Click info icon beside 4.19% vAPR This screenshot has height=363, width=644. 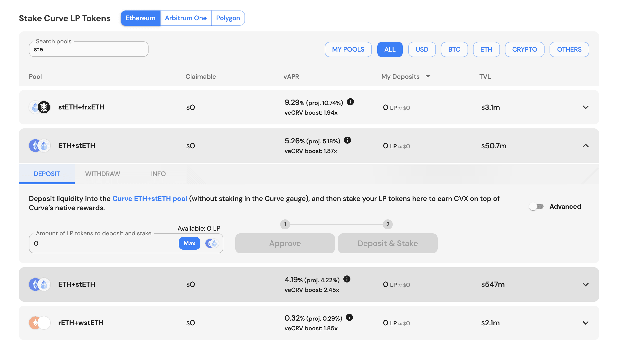point(347,279)
